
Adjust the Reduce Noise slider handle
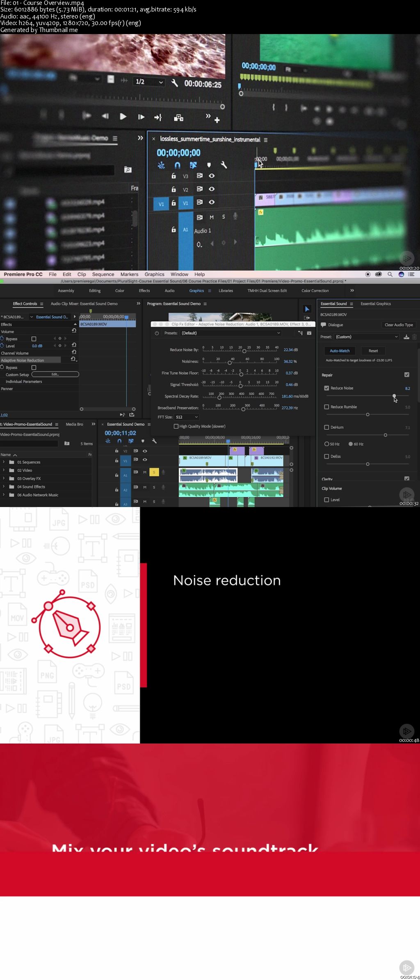pyautogui.click(x=394, y=396)
